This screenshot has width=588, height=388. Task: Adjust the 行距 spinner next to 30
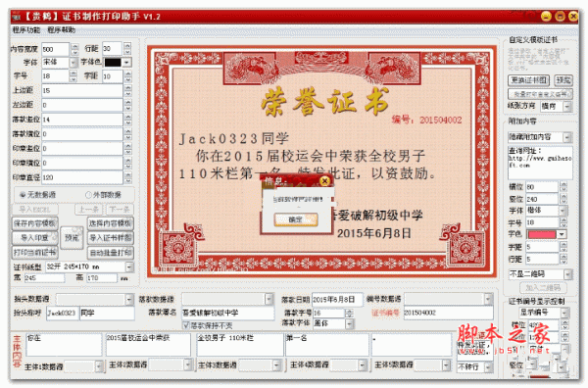pos(127,48)
